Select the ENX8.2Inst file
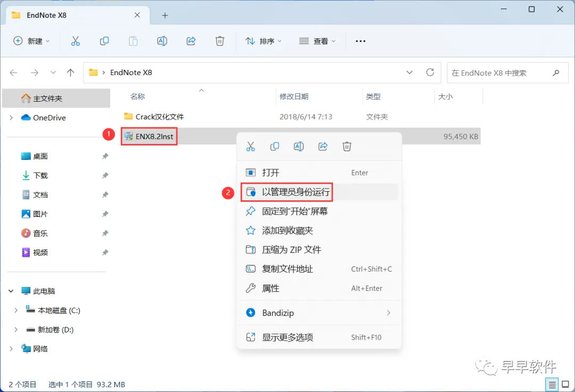The width and height of the screenshot is (575, 392). point(149,136)
